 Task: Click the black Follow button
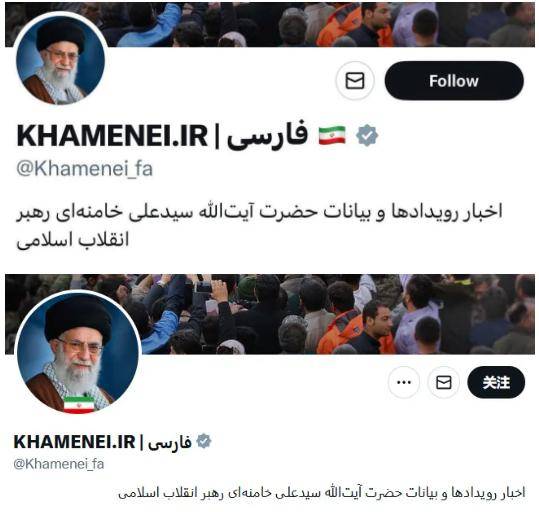click(x=454, y=81)
